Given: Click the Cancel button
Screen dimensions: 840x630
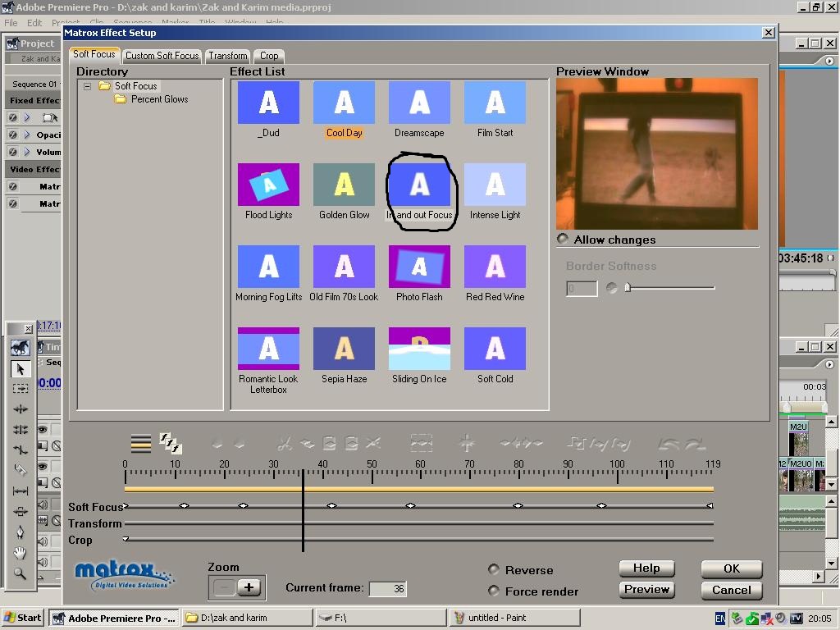Looking at the screenshot, I should click(x=731, y=591).
